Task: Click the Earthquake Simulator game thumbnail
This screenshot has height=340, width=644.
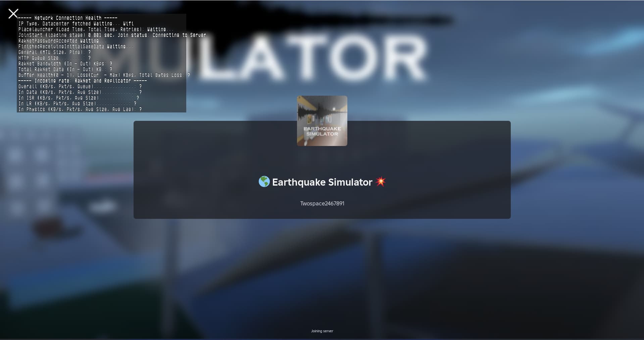Action: tap(322, 121)
